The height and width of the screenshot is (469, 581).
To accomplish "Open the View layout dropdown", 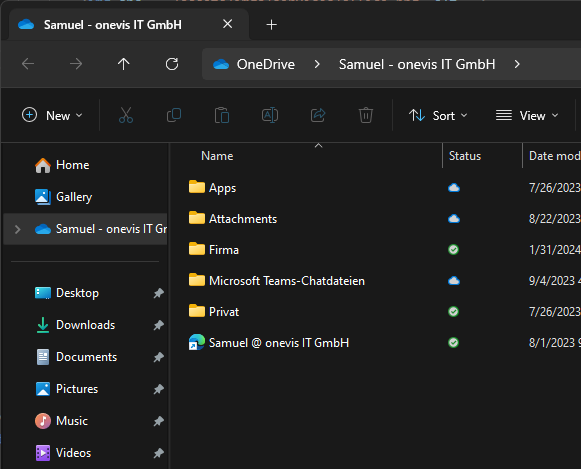I will pos(527,116).
